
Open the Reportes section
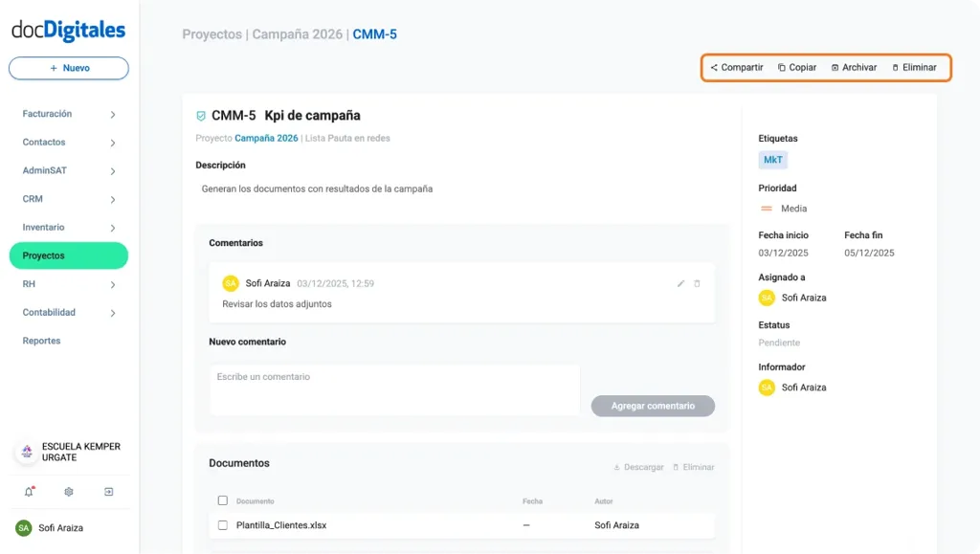click(x=42, y=340)
